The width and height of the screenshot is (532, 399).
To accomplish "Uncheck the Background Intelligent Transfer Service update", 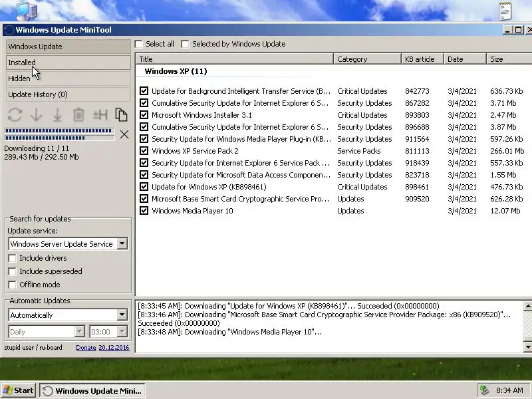I will pos(144,91).
